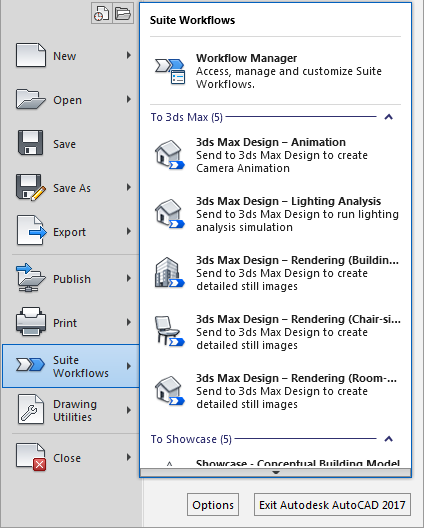Click the Rendering Building-size tower icon
Viewport: 424px width, 528px height.
tap(170, 273)
